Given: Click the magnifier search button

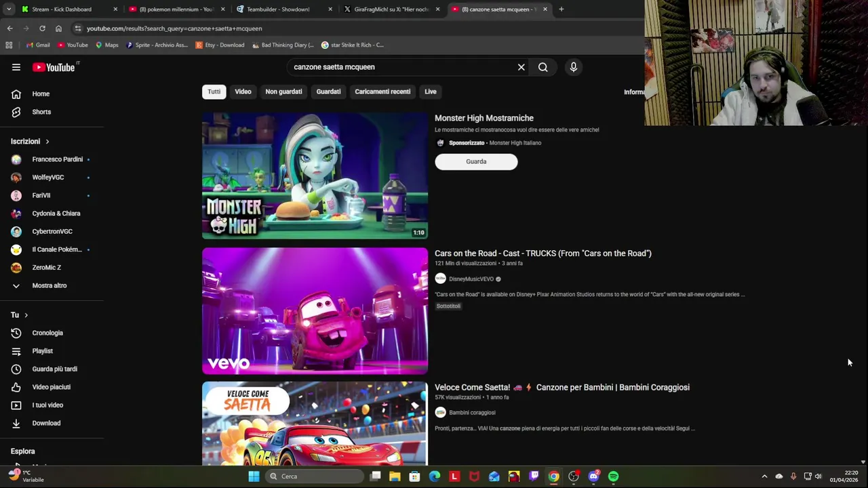Looking at the screenshot, I should pos(543,67).
